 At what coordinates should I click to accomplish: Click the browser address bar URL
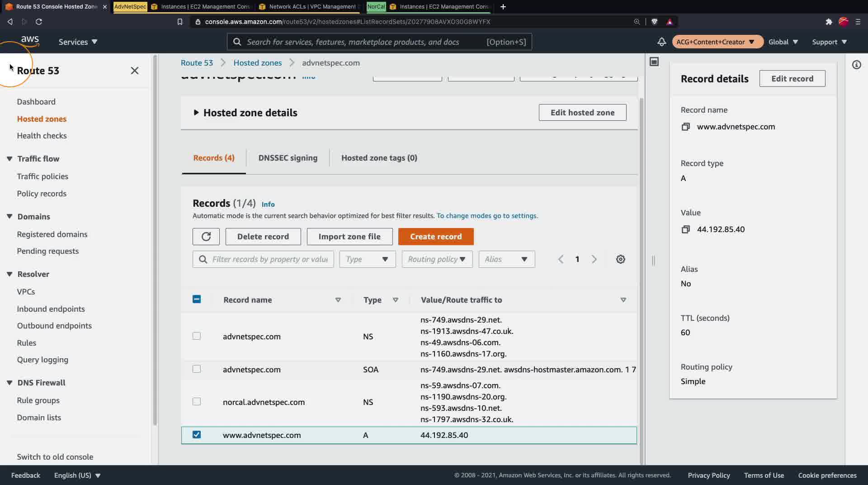(347, 22)
